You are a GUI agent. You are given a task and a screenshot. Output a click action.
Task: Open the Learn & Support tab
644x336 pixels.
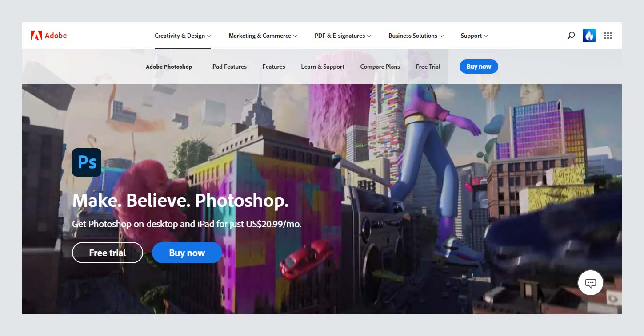(x=323, y=67)
